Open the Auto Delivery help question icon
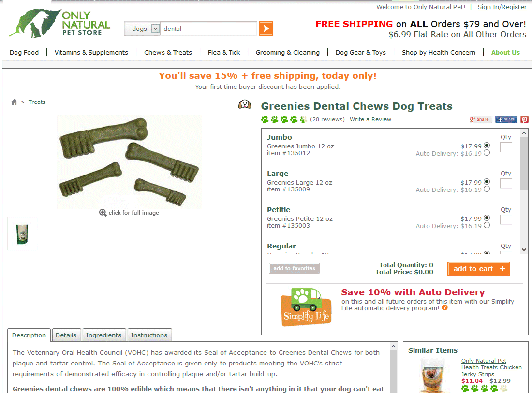This screenshot has width=532, height=393. pyautogui.click(x=444, y=307)
